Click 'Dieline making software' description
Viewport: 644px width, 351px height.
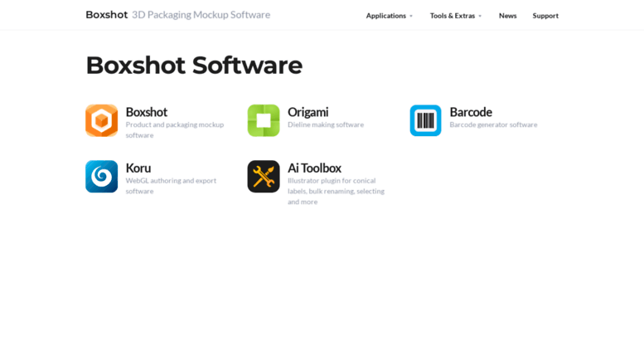pos(326,124)
